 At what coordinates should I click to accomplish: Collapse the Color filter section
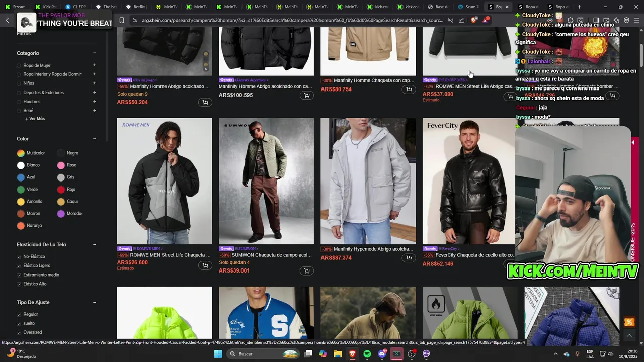[x=94, y=139]
